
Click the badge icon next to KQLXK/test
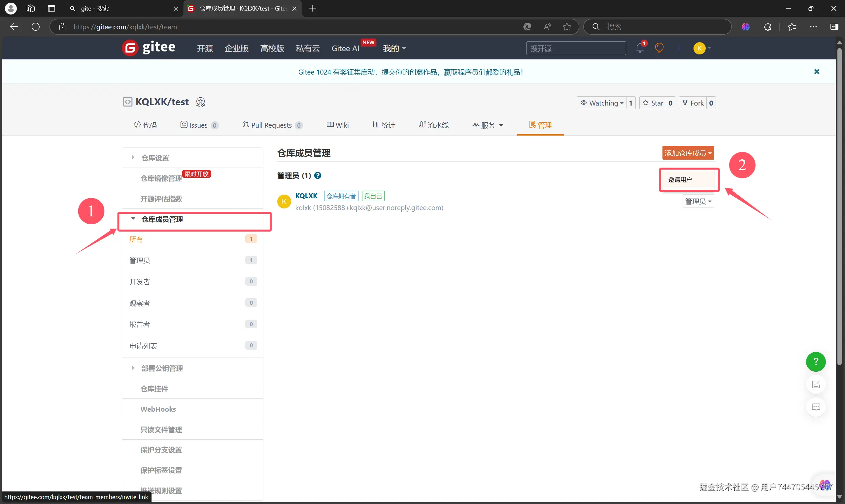point(200,102)
